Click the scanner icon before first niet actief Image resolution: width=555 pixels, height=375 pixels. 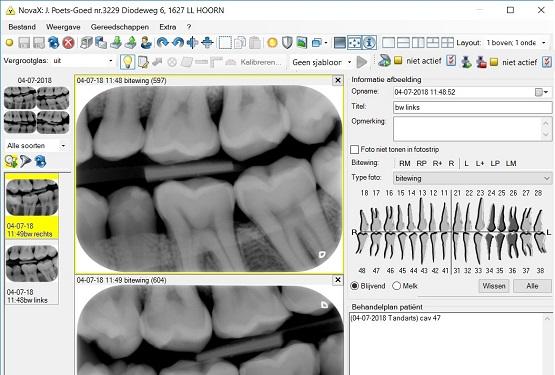pos(384,61)
